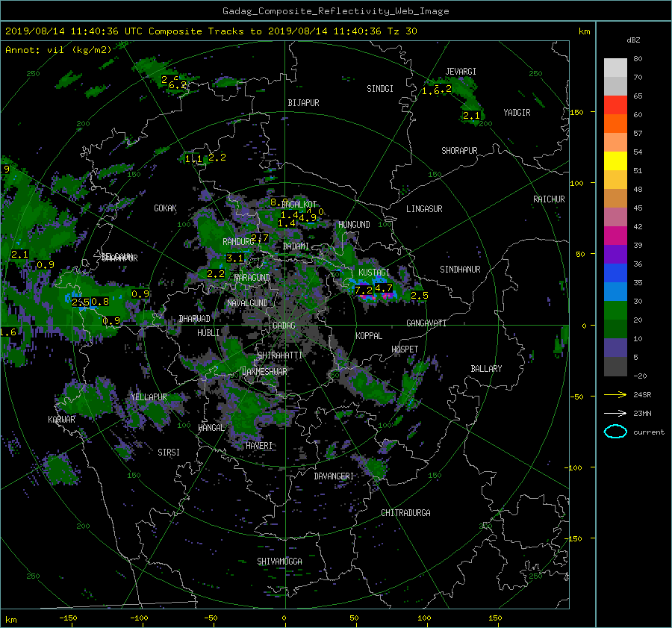Click the 4.9 VIL value near Bagalkot
Viewport: 672px width, 628px height.
(308, 218)
